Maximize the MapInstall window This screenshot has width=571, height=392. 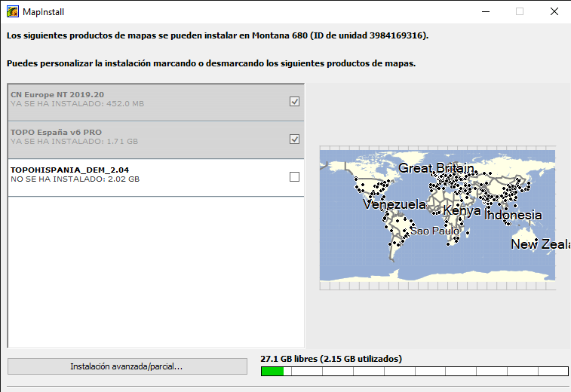[520, 11]
